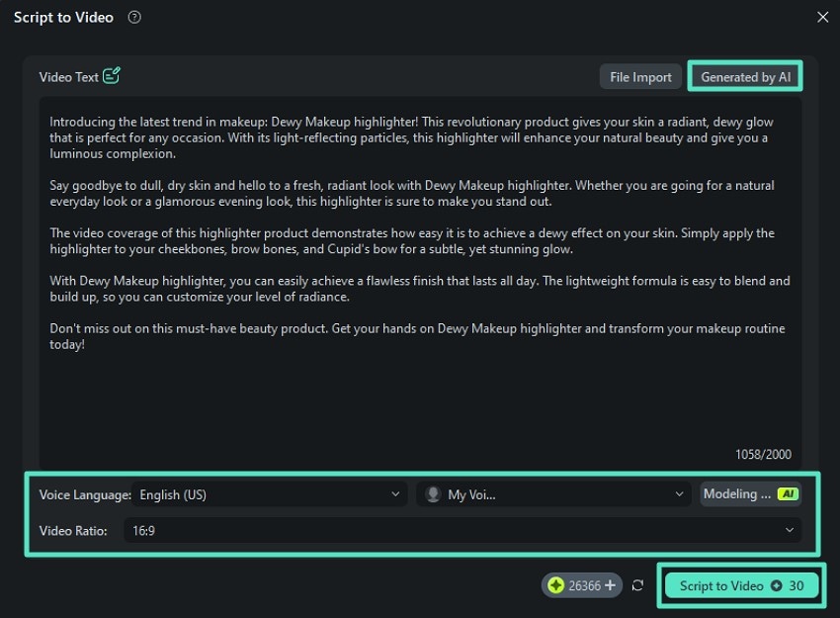Viewport: 840px width, 618px height.
Task: Click the 26366 credits add button
Action: click(x=610, y=585)
